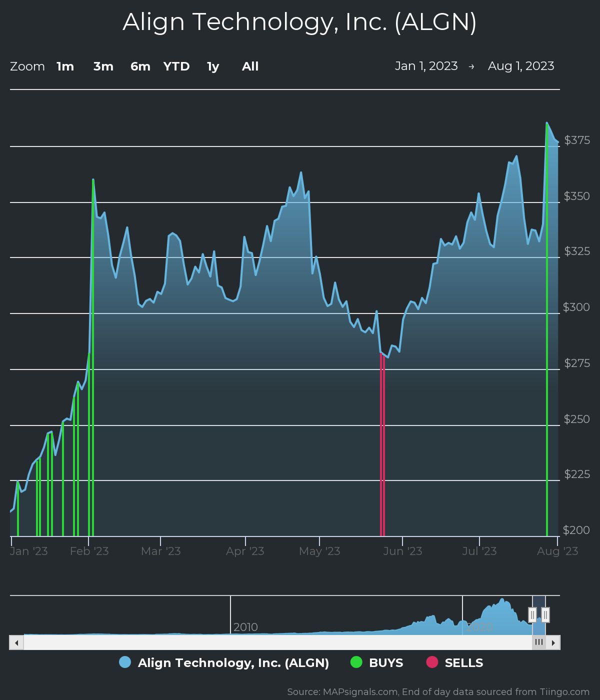Toggle BUYS series visibility
600x700 pixels.
(385, 663)
